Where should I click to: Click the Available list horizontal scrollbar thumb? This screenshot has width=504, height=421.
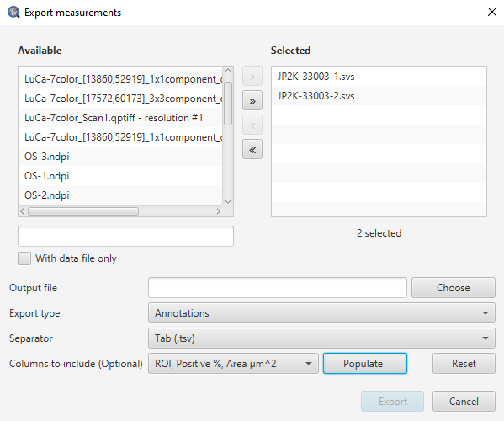click(83, 211)
